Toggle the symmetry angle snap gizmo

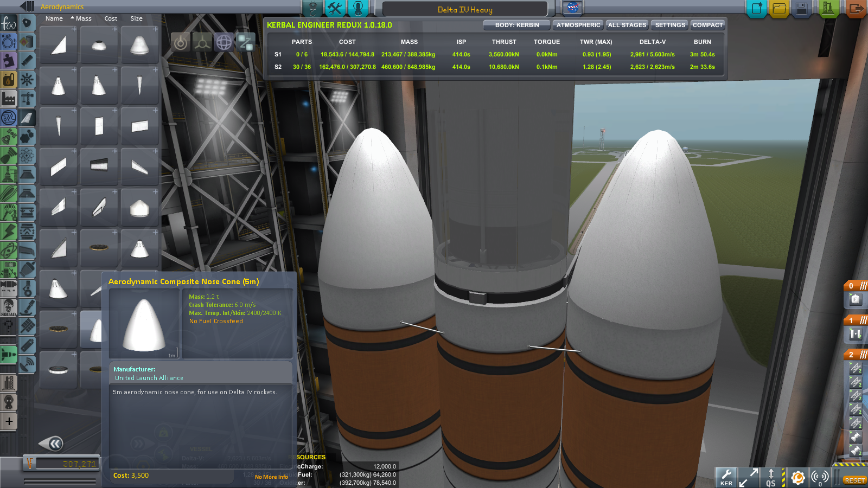click(246, 42)
